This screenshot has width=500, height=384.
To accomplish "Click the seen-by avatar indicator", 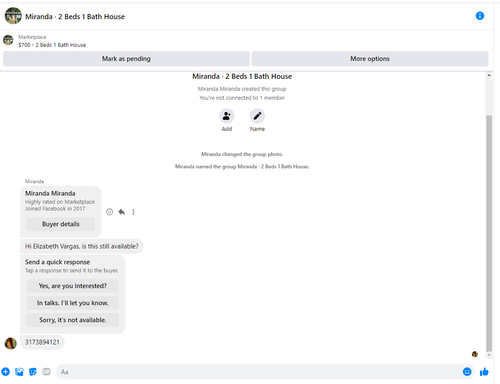I will point(475,354).
